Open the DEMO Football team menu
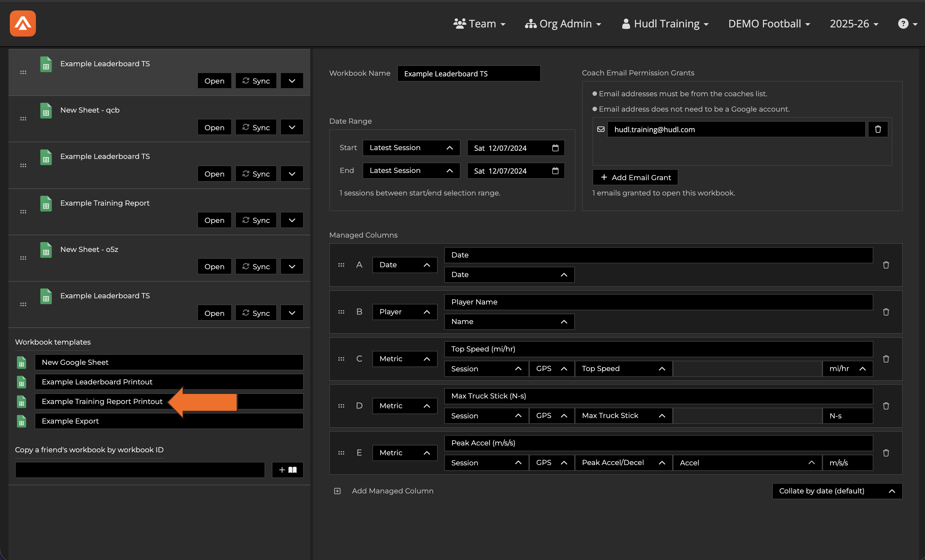This screenshot has height=560, width=925. pyautogui.click(x=769, y=23)
